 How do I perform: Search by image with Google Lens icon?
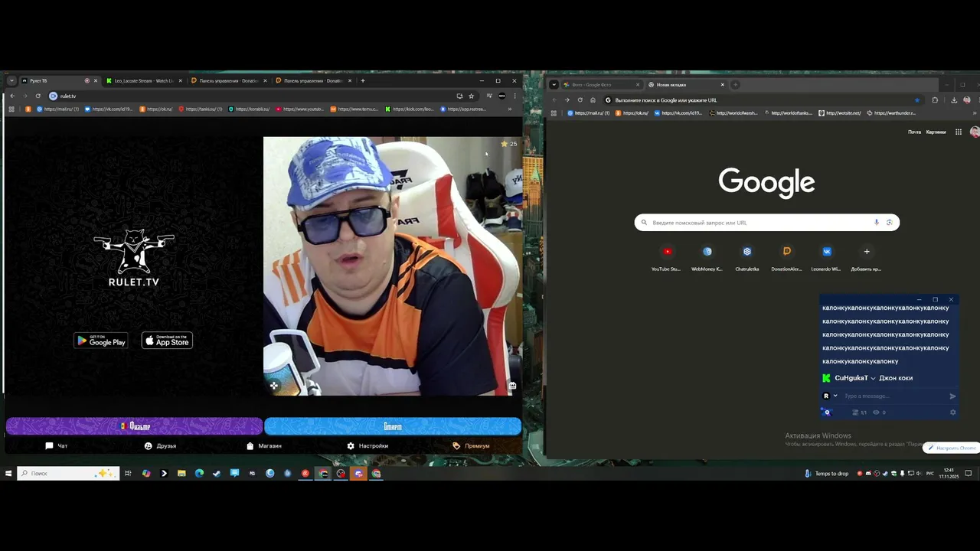[890, 223]
